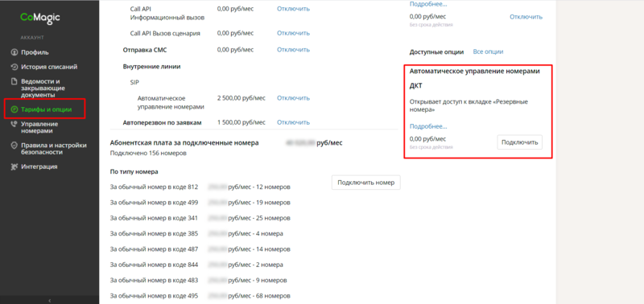Image resolution: width=644 pixels, height=304 pixels.
Task: Click Отключить in top right option
Action: click(526, 17)
